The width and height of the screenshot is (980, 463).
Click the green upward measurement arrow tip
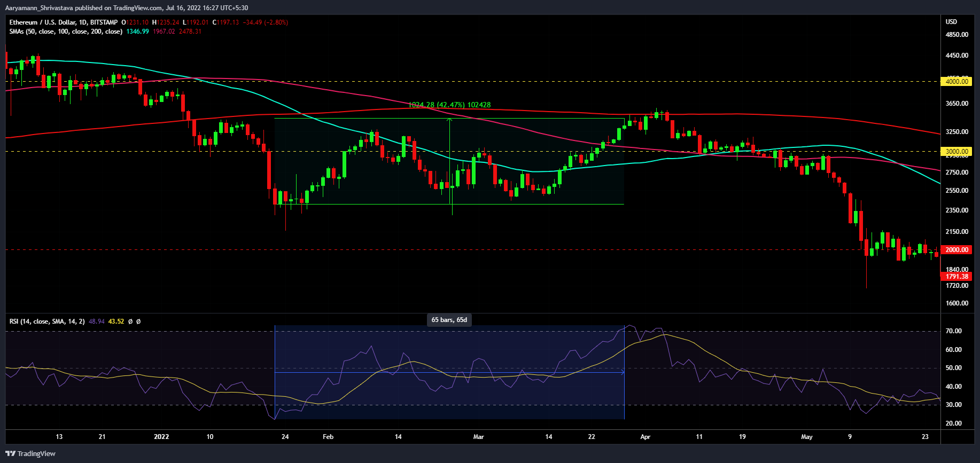449,120
